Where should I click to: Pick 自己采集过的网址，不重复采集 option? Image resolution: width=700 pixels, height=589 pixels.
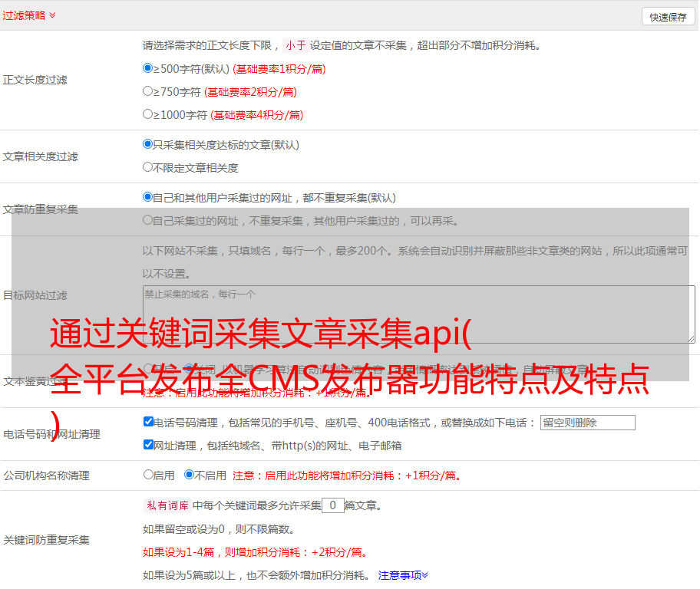click(x=148, y=220)
